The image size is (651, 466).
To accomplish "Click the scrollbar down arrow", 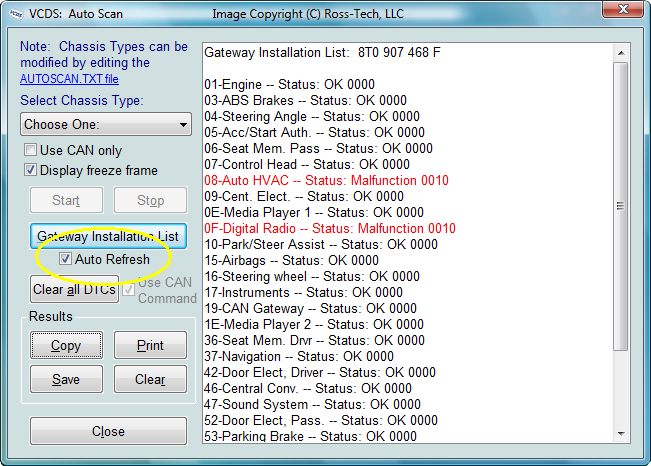I will pyautogui.click(x=621, y=433).
